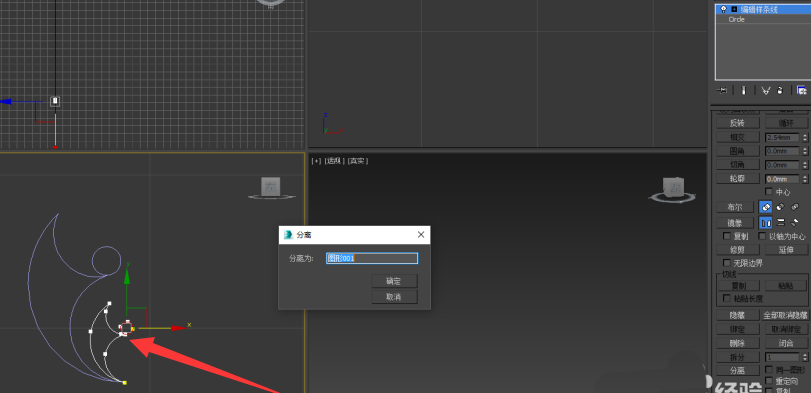Check the 无限边界 option
811x393 pixels.
[727, 263]
